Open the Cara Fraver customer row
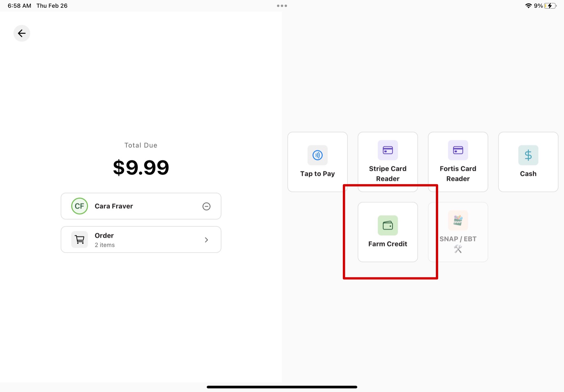 point(135,206)
